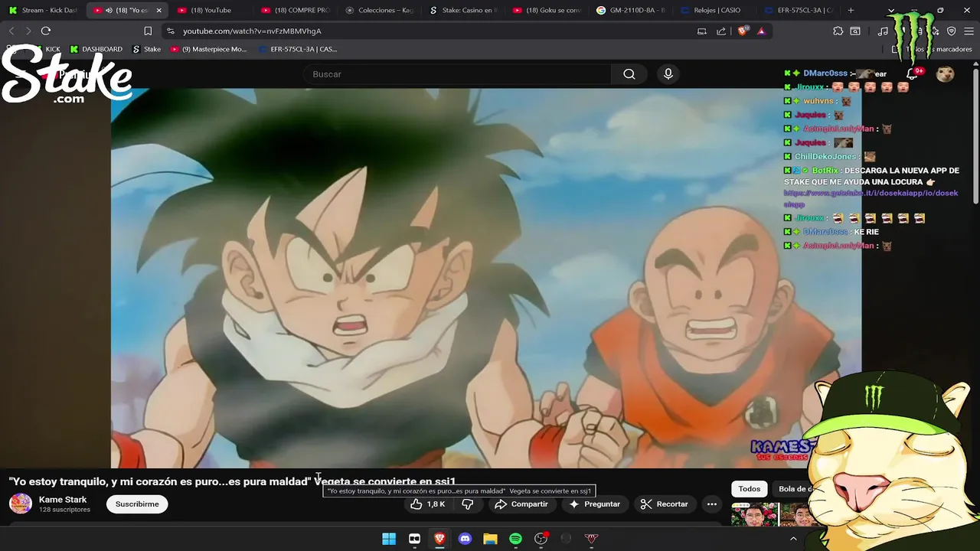Open the Windows Start menu
The width and height of the screenshot is (980, 551).
(x=389, y=539)
